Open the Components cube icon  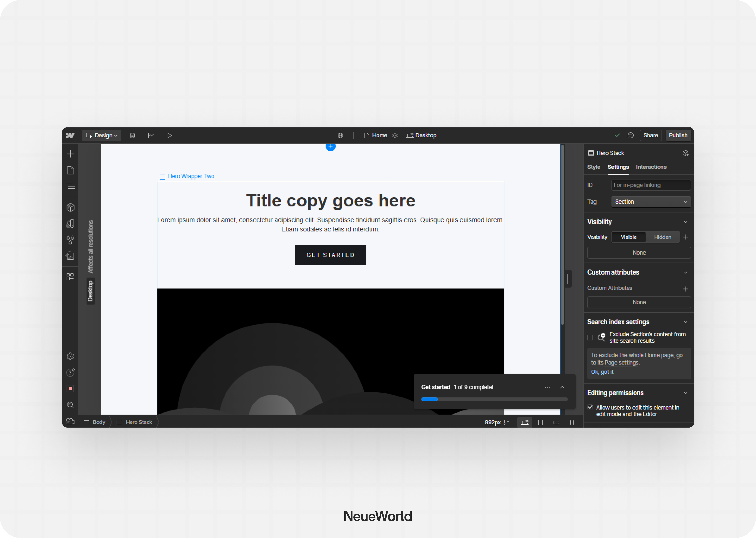pyautogui.click(x=70, y=207)
